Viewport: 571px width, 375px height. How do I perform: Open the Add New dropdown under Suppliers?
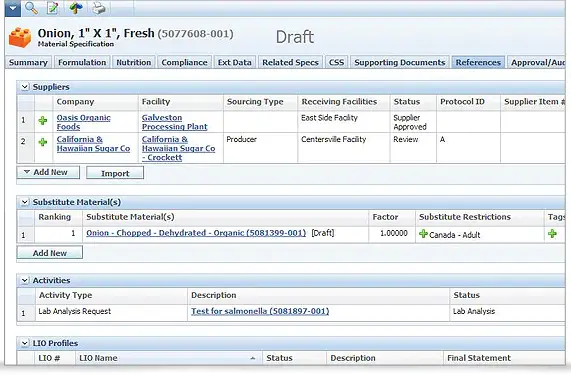(48, 172)
